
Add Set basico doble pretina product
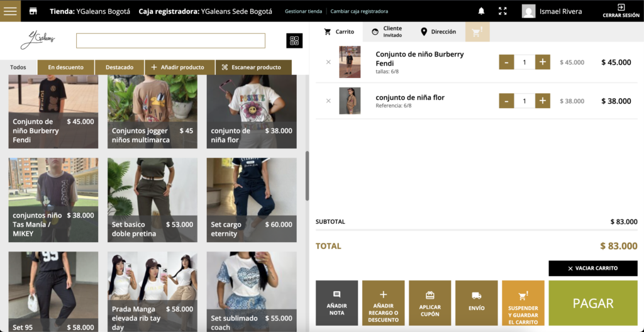152,200
